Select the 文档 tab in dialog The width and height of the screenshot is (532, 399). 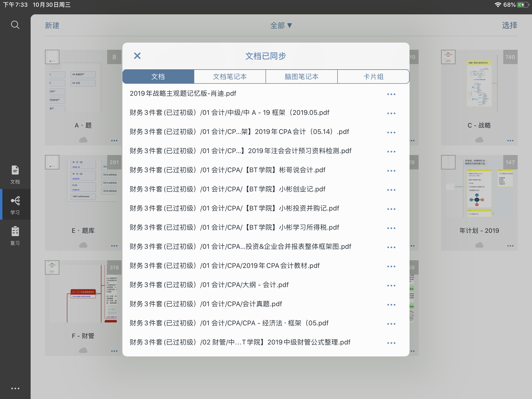click(158, 77)
